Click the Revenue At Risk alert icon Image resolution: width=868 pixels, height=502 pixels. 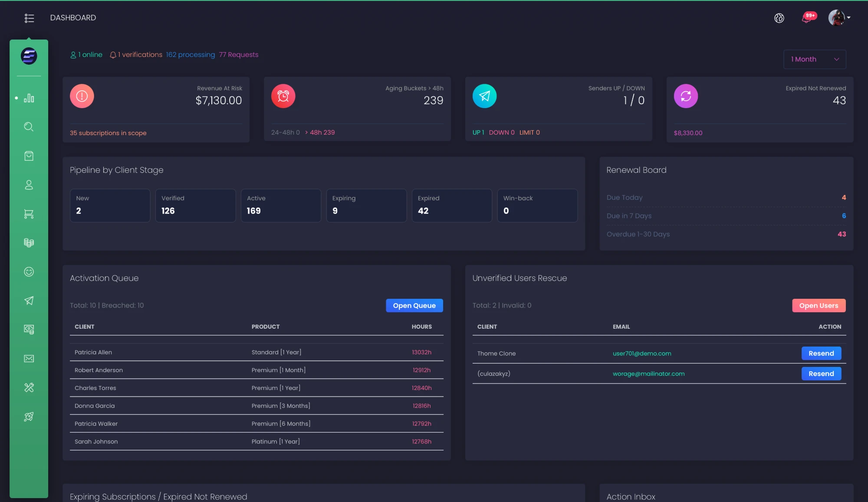(82, 96)
